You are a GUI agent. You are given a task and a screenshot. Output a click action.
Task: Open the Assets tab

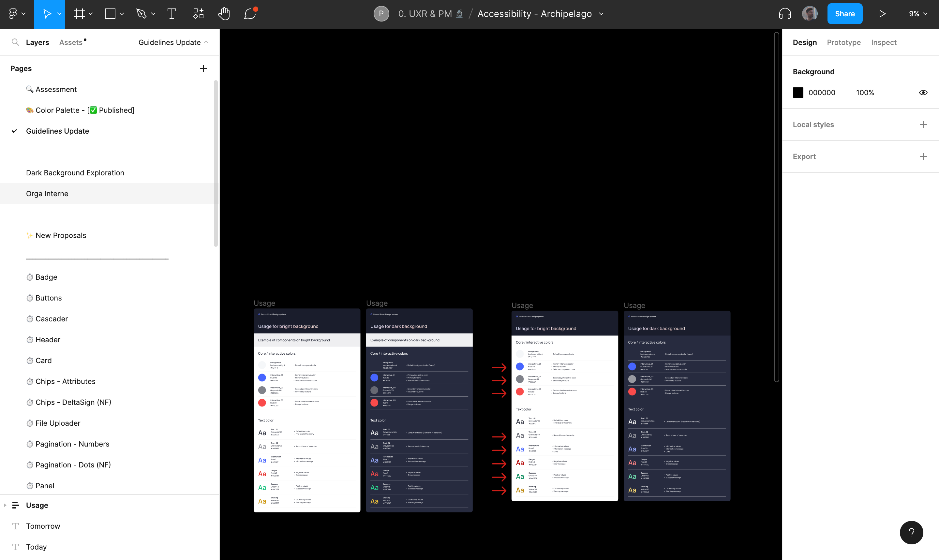tap(70, 42)
